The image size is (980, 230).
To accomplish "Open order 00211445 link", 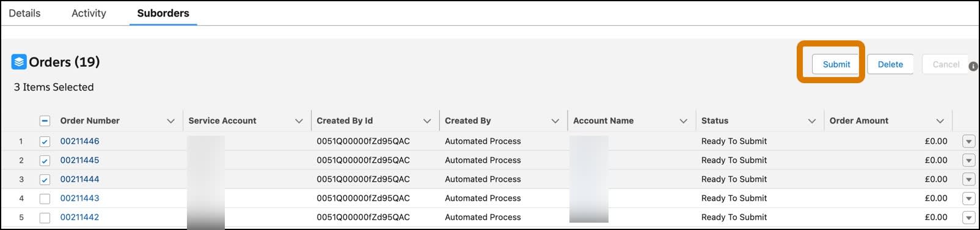I will (79, 160).
